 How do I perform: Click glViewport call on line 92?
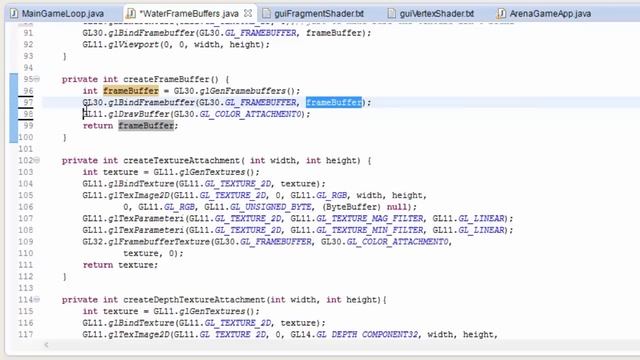[x=133, y=44]
